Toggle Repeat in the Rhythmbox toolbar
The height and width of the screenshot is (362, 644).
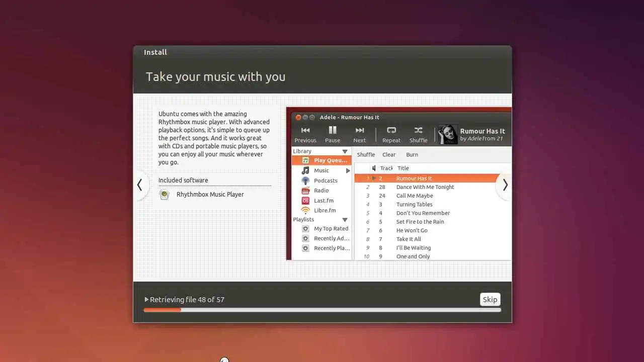(x=391, y=130)
